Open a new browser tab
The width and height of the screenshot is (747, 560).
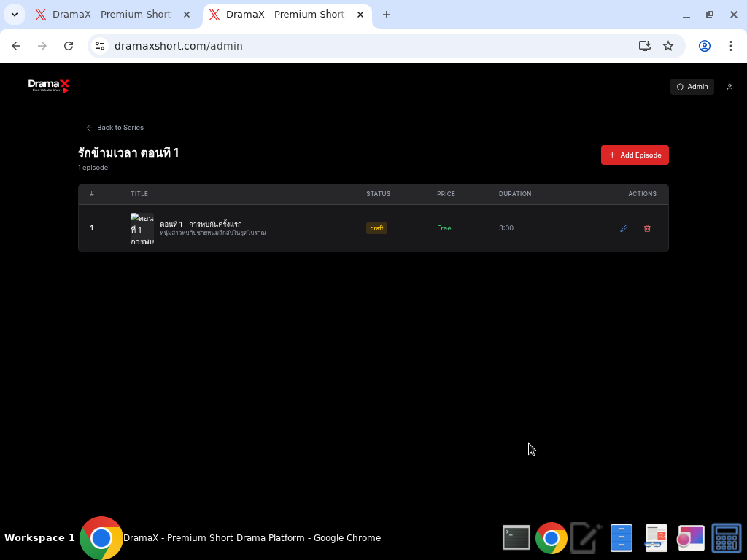pyautogui.click(x=387, y=15)
